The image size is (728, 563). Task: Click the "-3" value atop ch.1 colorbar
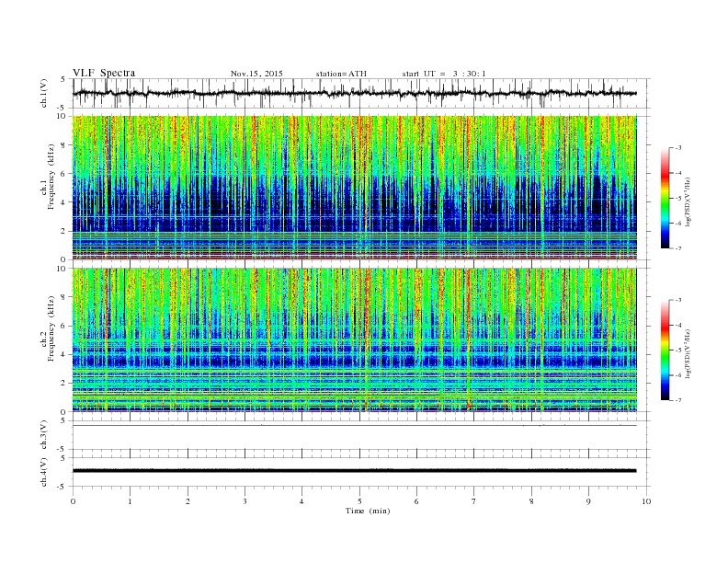[x=678, y=148]
